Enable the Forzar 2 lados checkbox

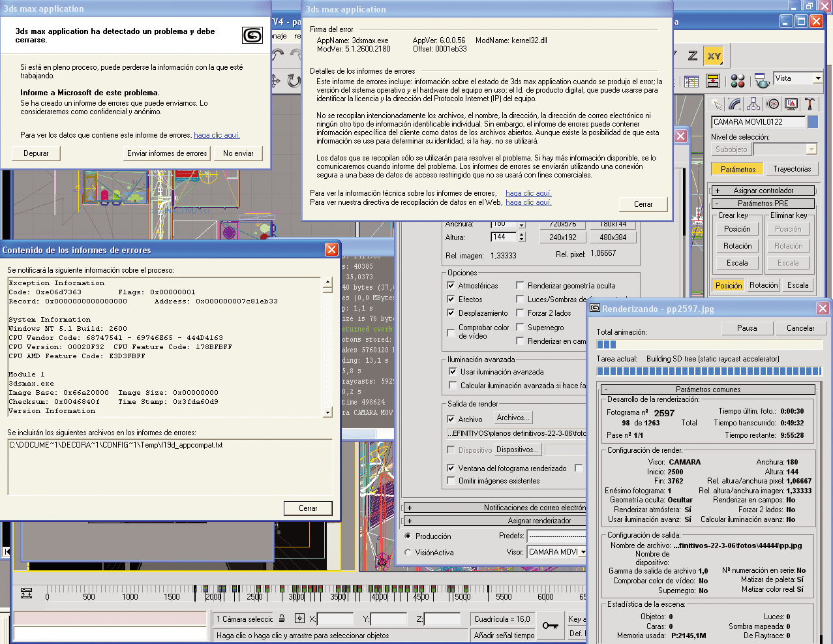(520, 313)
